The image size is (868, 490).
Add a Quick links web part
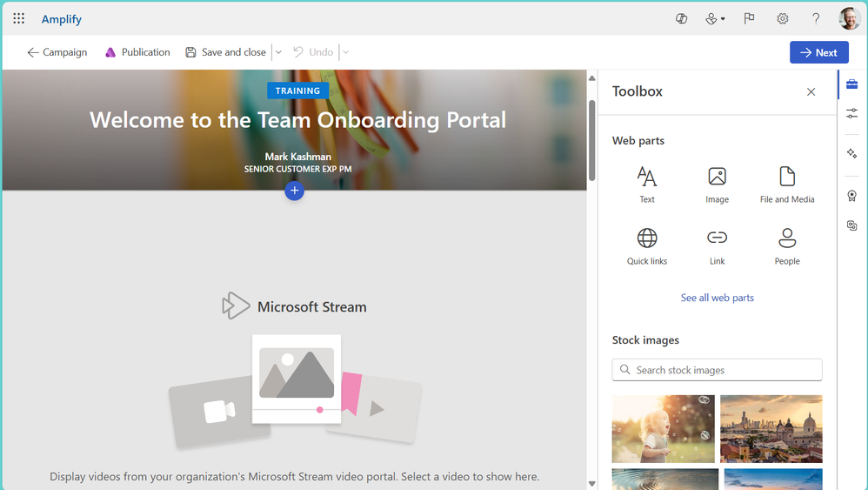pos(646,246)
